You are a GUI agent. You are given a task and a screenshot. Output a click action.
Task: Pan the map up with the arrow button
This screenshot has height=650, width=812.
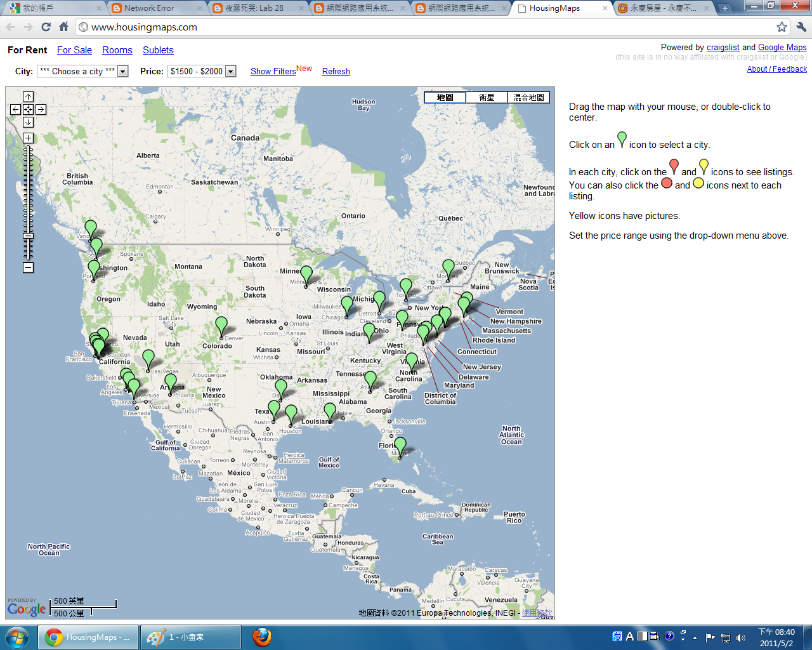click(x=28, y=96)
